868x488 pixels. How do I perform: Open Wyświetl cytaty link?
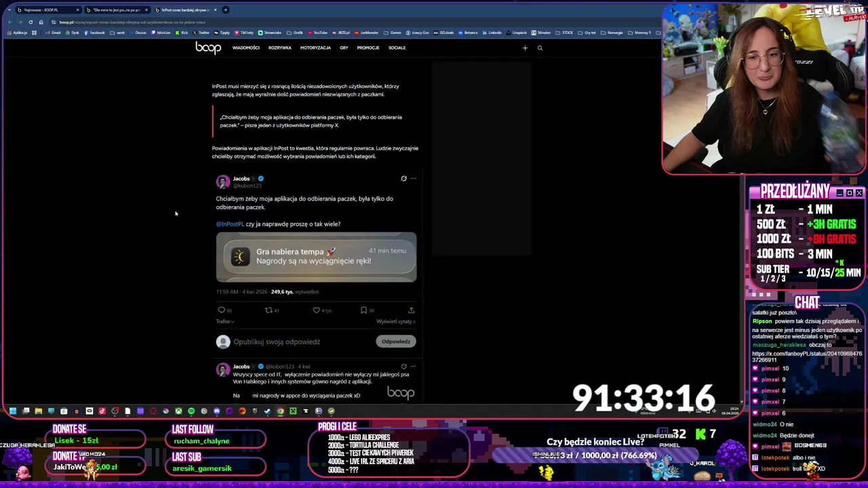396,321
